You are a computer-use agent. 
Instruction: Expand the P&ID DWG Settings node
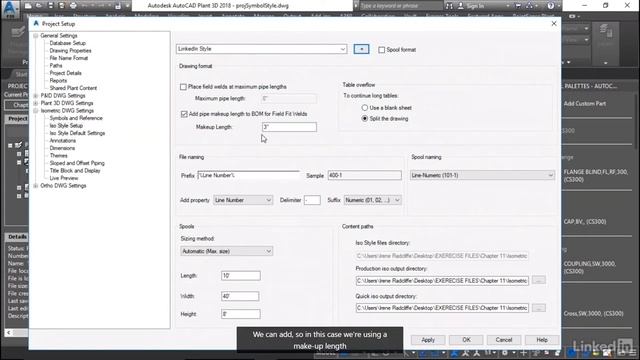point(36,96)
